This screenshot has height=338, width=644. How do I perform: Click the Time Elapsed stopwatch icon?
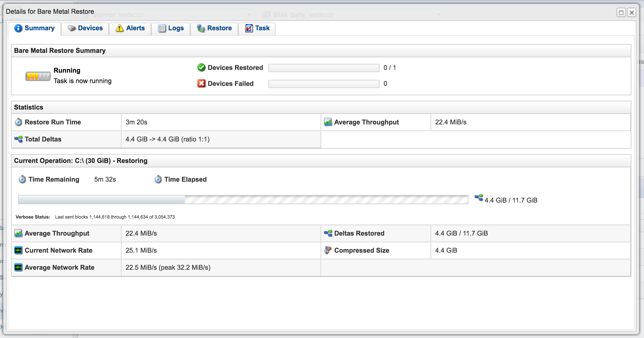point(158,179)
